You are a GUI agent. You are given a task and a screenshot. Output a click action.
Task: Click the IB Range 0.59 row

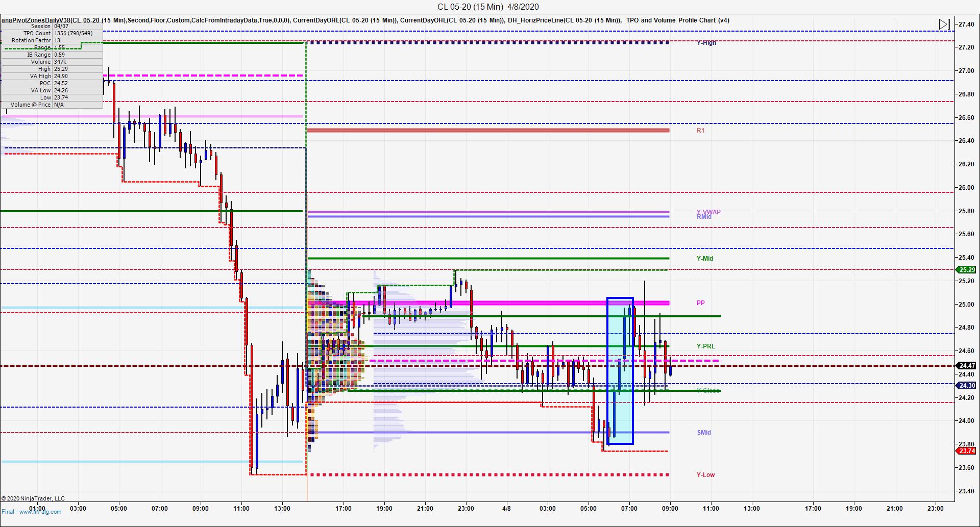coord(52,55)
